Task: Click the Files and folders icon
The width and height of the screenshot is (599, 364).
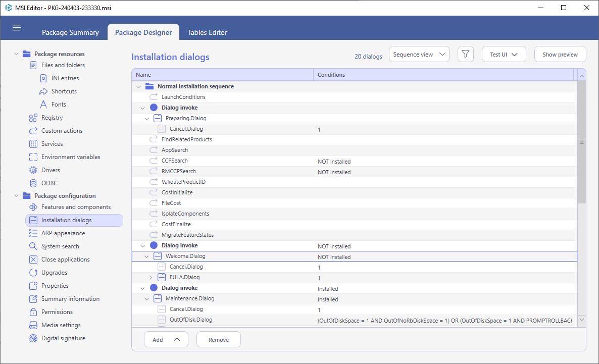Action: (33, 65)
